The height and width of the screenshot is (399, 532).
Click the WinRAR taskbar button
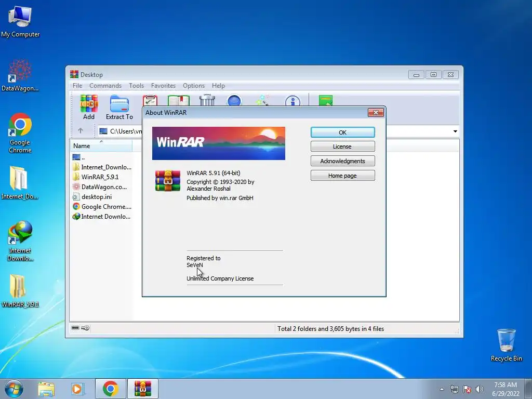pos(143,389)
